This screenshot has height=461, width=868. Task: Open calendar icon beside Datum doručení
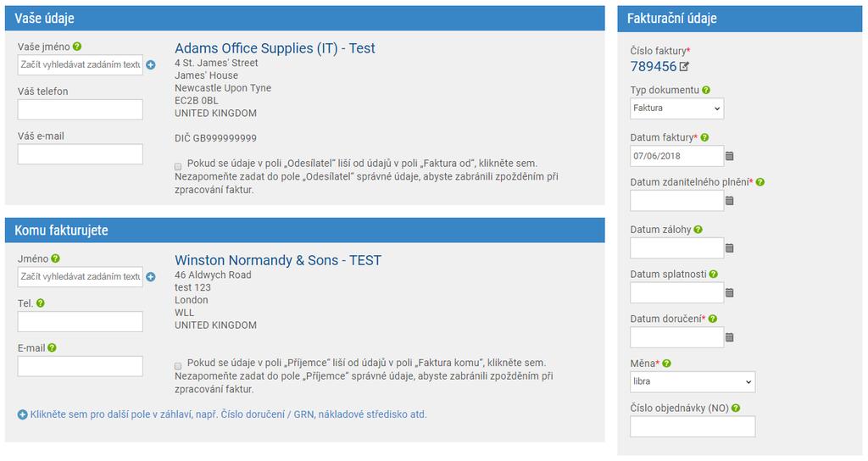point(730,337)
